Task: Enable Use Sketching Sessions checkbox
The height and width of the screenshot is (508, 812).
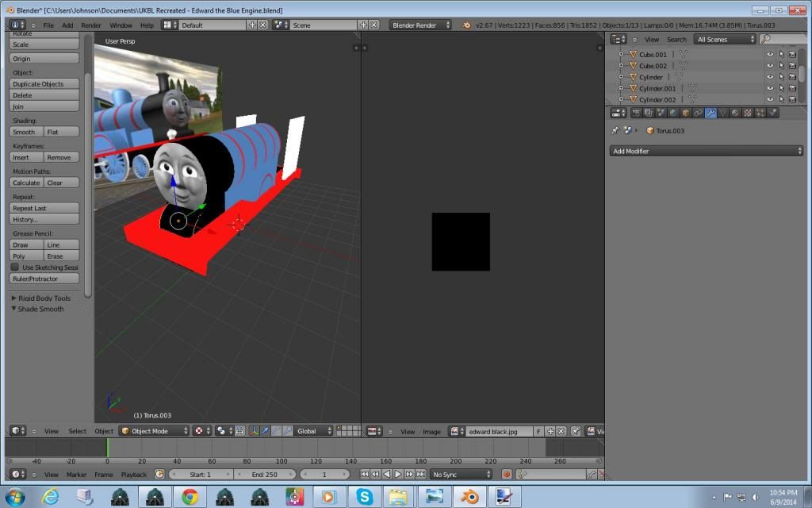Action: [15, 267]
